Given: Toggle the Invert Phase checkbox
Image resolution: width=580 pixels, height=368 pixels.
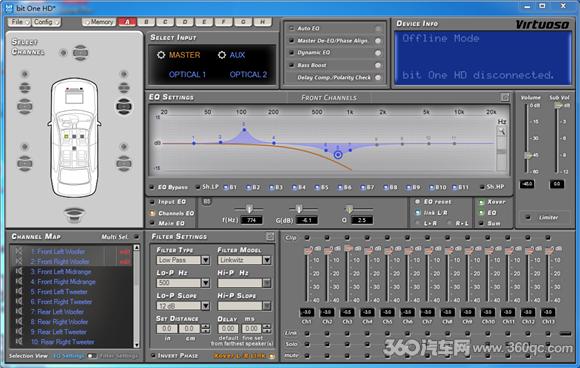Looking at the screenshot, I should (x=153, y=355).
